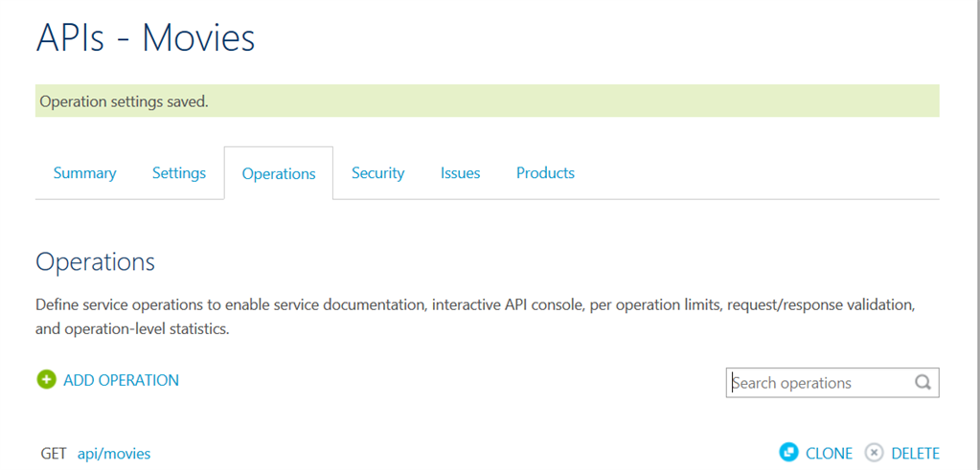The height and width of the screenshot is (470, 980).
Task: Open the Issues tab
Action: coord(461,173)
